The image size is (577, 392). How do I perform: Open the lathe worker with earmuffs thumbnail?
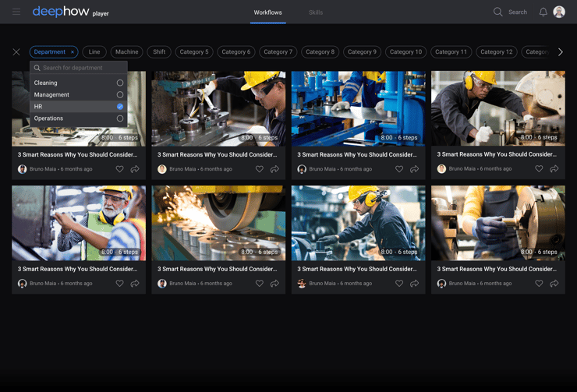pyautogui.click(x=498, y=108)
